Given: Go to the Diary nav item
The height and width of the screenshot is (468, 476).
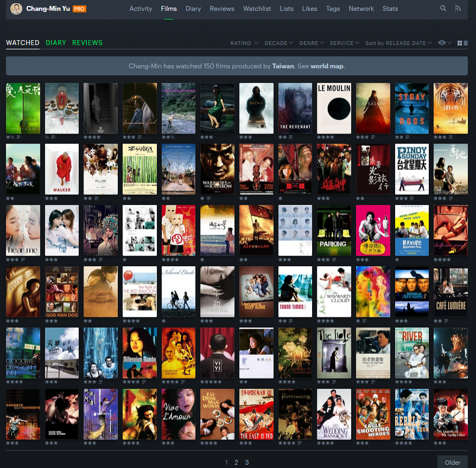Looking at the screenshot, I should point(193,9).
